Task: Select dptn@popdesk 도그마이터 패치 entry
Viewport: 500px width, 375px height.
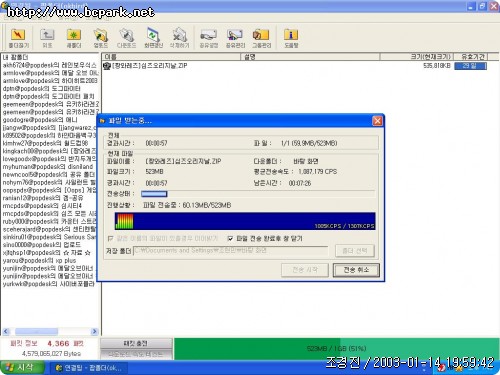Action: tap(49, 96)
